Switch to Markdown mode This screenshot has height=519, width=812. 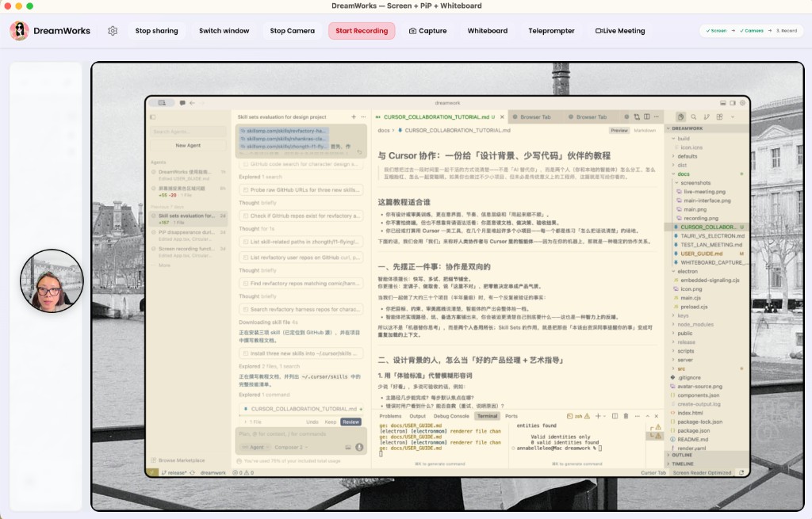(x=645, y=131)
